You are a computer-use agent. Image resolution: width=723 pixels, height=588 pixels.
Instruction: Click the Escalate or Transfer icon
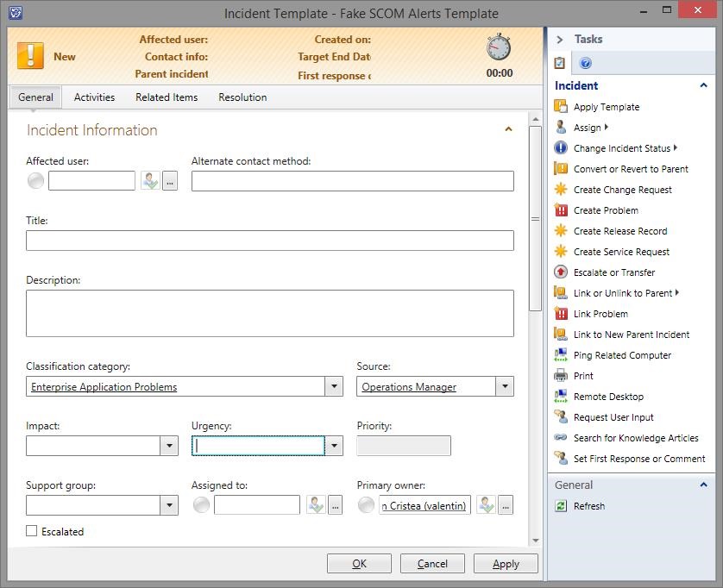(x=561, y=272)
